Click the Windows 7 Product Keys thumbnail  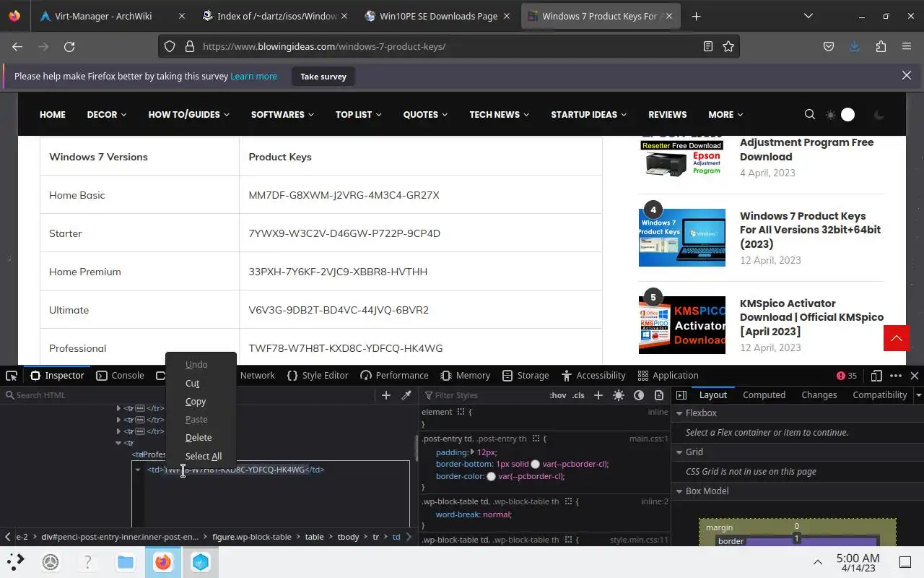tap(682, 238)
